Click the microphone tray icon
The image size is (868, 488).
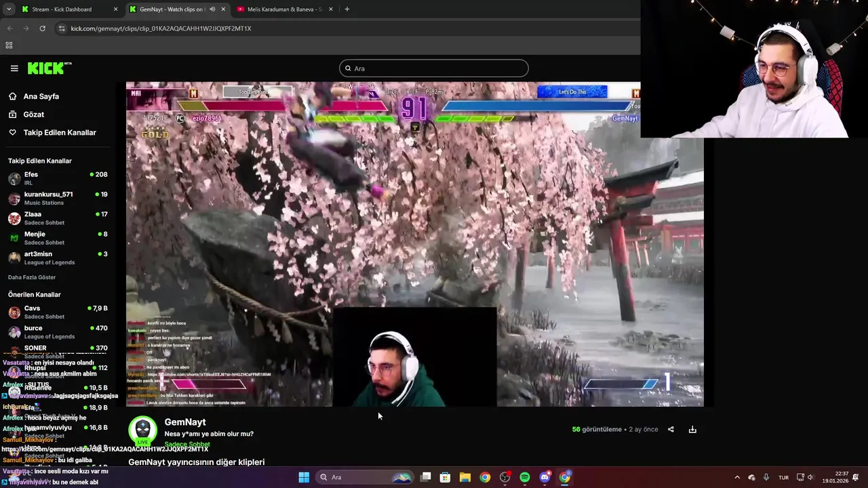pos(766,477)
